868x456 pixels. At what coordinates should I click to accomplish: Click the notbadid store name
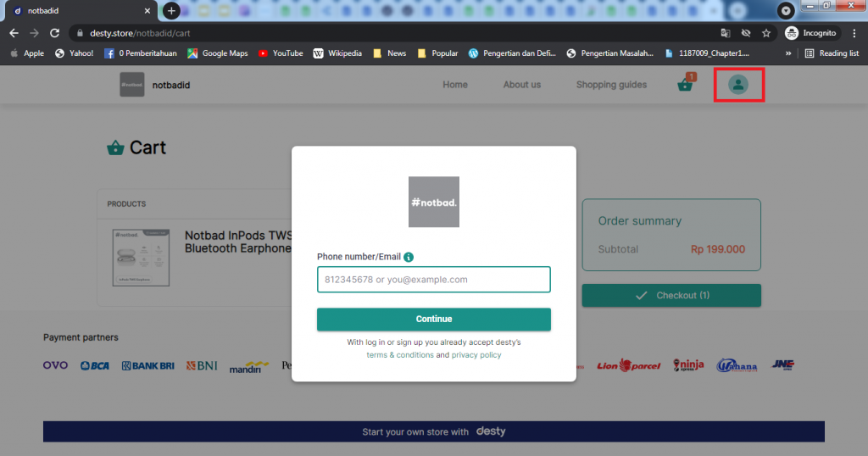171,86
